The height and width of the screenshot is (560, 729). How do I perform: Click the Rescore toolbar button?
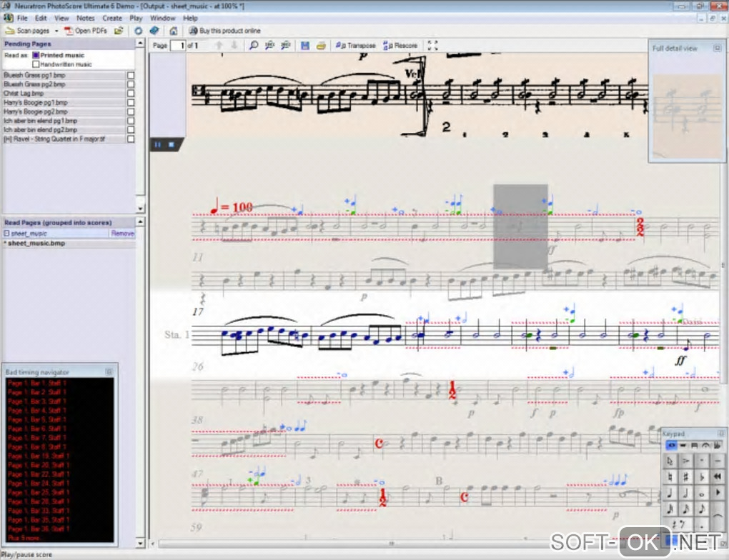coord(400,46)
